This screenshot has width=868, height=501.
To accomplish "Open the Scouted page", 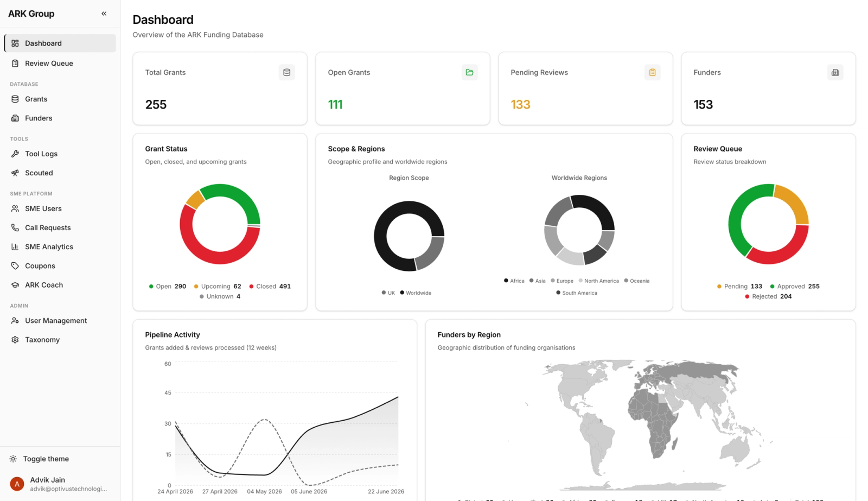I will point(60,173).
